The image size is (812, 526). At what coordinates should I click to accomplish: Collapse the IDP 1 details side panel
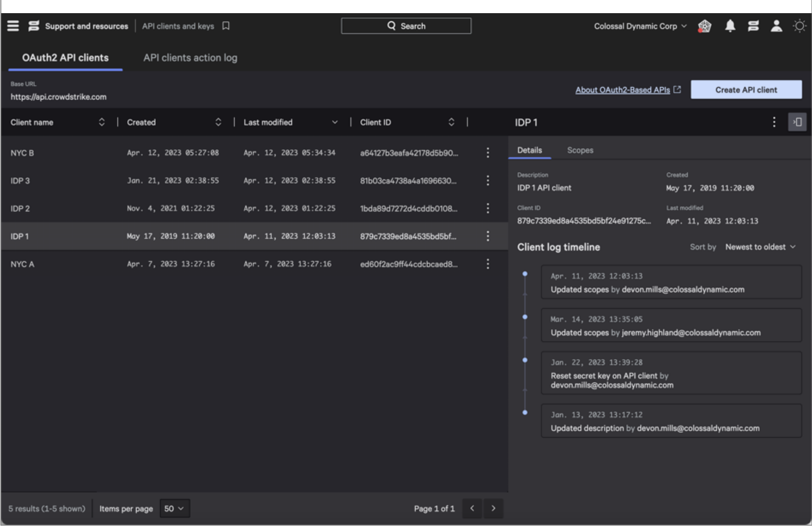[797, 122]
